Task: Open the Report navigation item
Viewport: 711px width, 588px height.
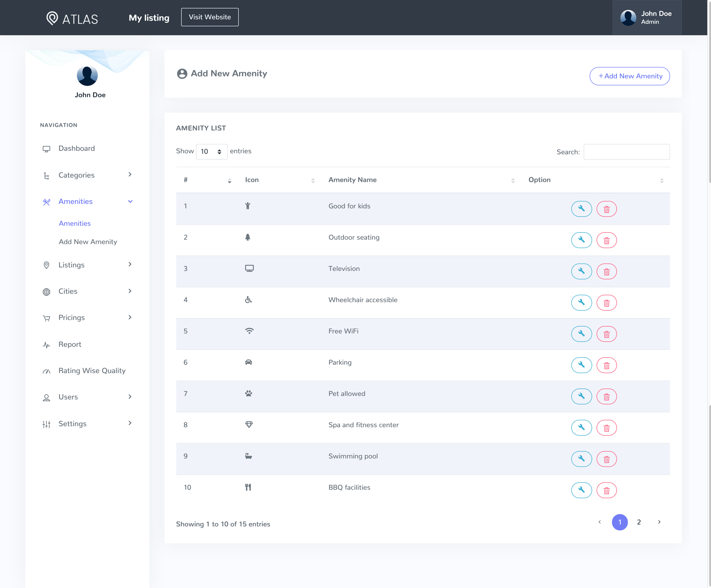Action: [x=70, y=344]
